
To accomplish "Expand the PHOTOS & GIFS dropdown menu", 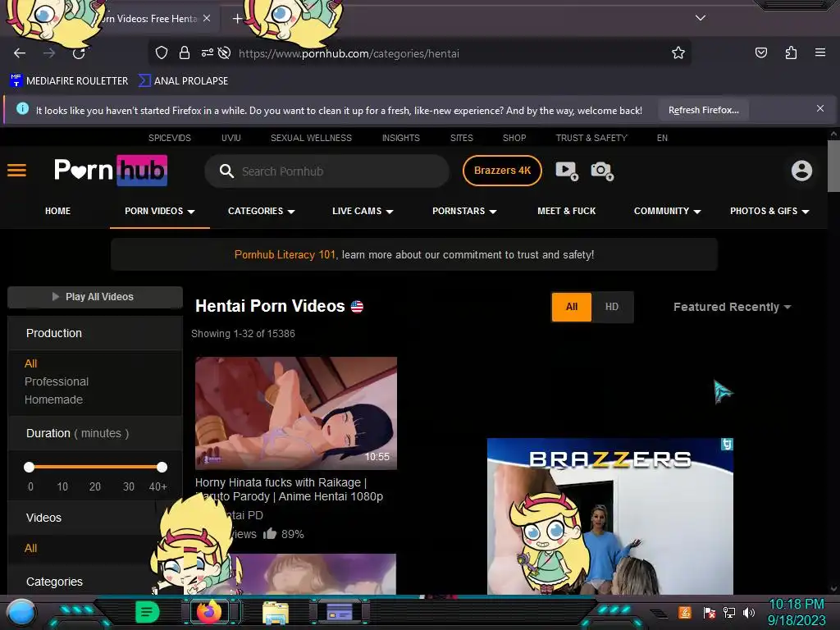I will (x=769, y=211).
